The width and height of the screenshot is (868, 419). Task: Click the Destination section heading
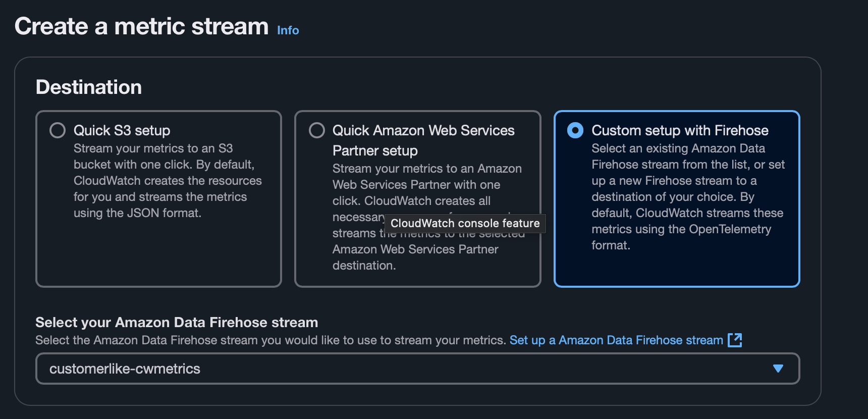89,87
